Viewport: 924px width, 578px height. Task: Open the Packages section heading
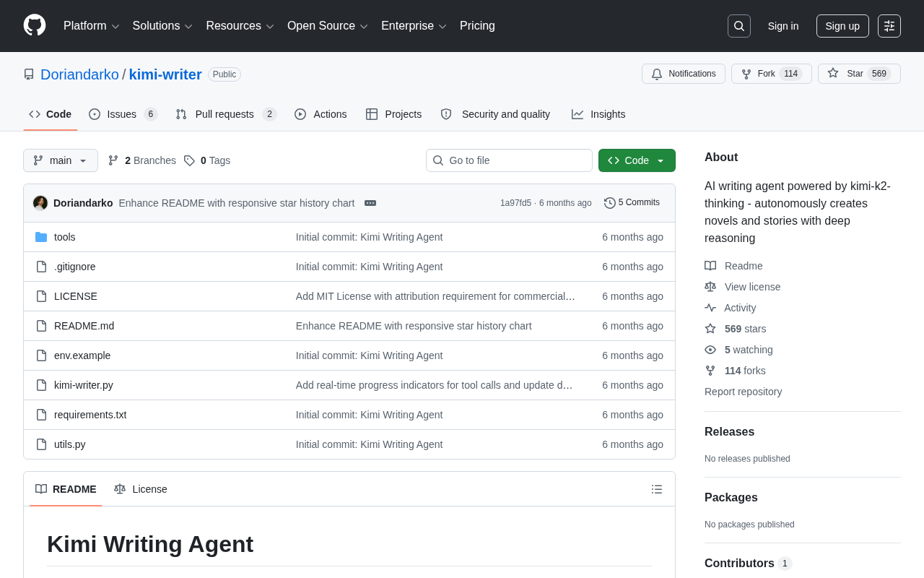tap(731, 498)
